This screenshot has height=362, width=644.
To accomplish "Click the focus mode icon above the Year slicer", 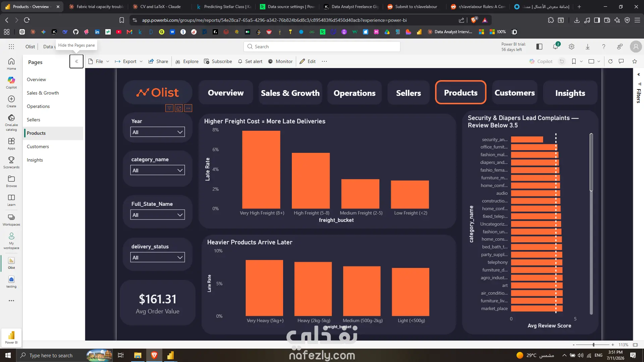I will click(x=179, y=108).
